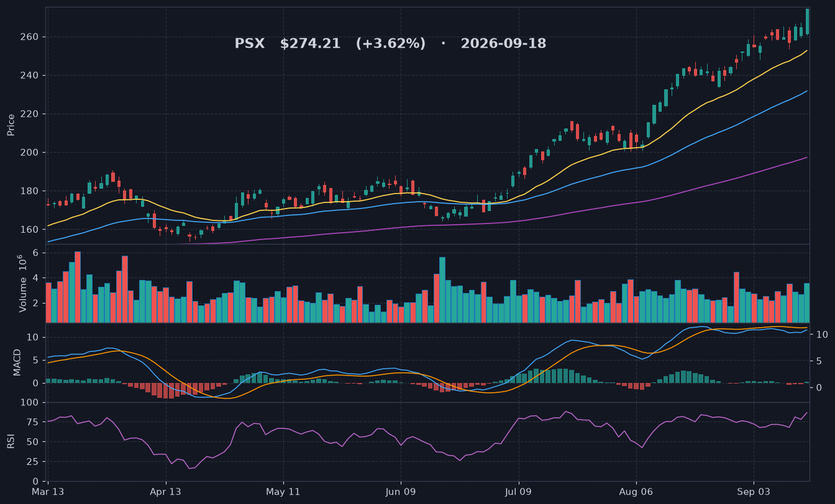This screenshot has height=504, width=835.
Task: Click the 2026-09-18 date in the title
Action: tap(503, 44)
